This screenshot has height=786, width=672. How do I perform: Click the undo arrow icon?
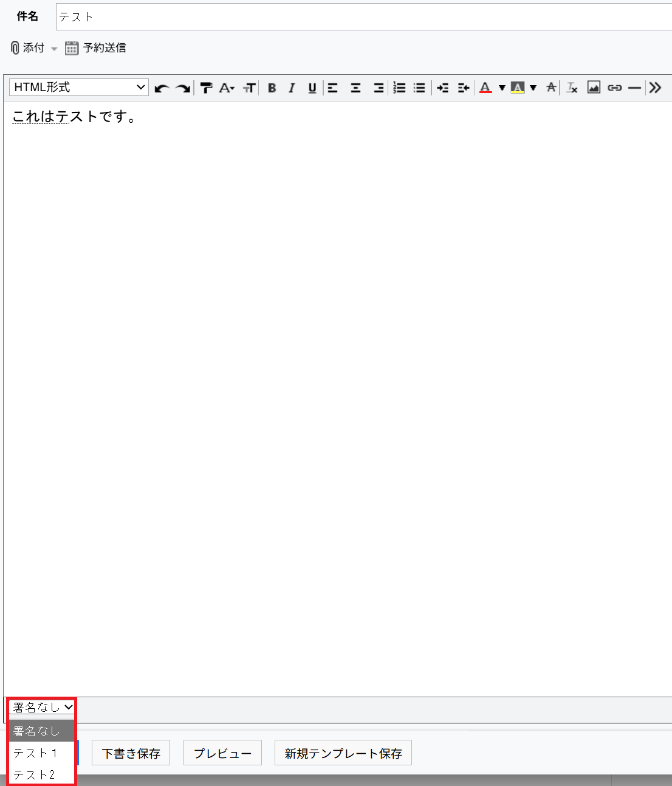pyautogui.click(x=161, y=88)
